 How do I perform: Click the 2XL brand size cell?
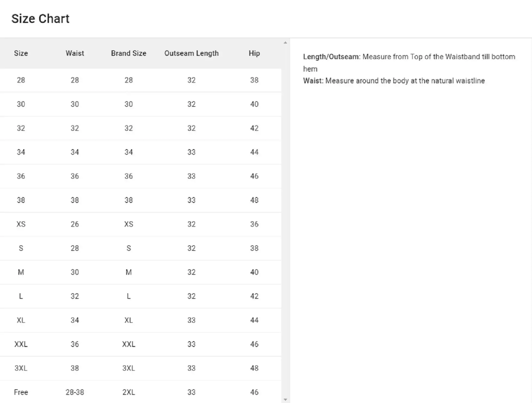[x=129, y=392]
